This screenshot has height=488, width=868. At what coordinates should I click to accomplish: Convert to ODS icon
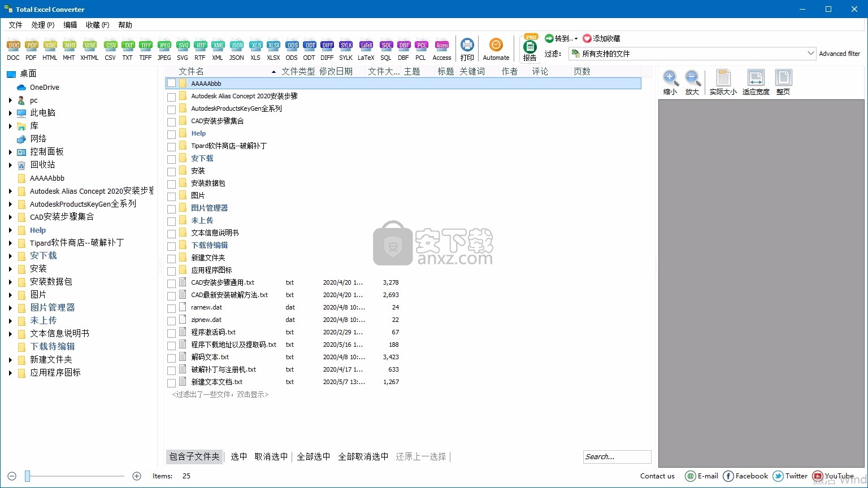pos(292,49)
